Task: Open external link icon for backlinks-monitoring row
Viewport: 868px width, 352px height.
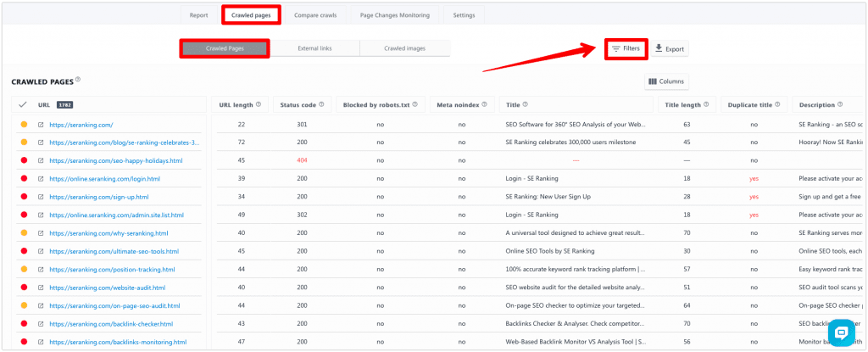Action: click(41, 342)
